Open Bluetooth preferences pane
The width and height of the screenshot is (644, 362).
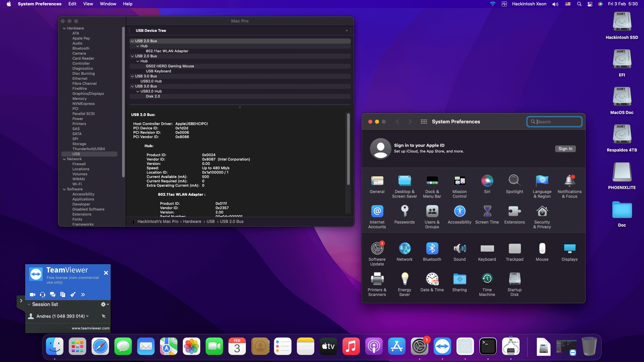(x=432, y=252)
